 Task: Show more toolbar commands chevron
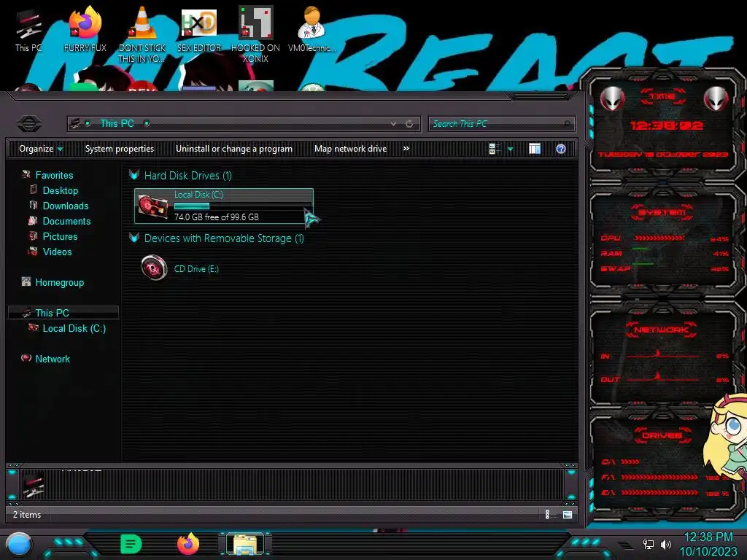(x=406, y=149)
